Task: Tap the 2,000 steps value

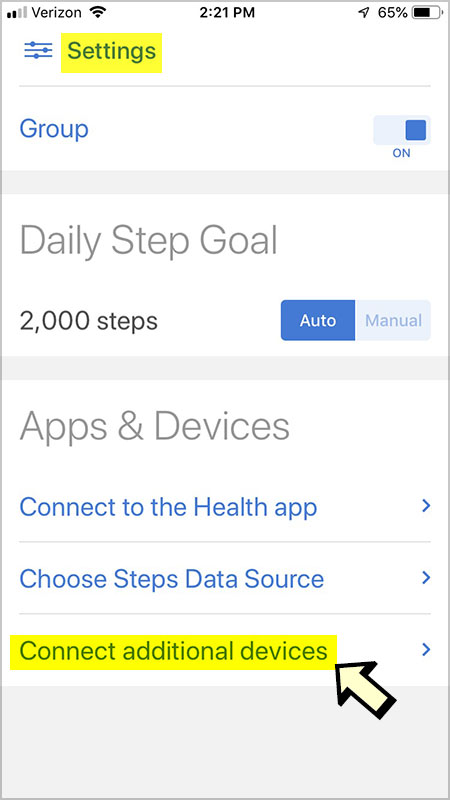Action: (x=89, y=321)
